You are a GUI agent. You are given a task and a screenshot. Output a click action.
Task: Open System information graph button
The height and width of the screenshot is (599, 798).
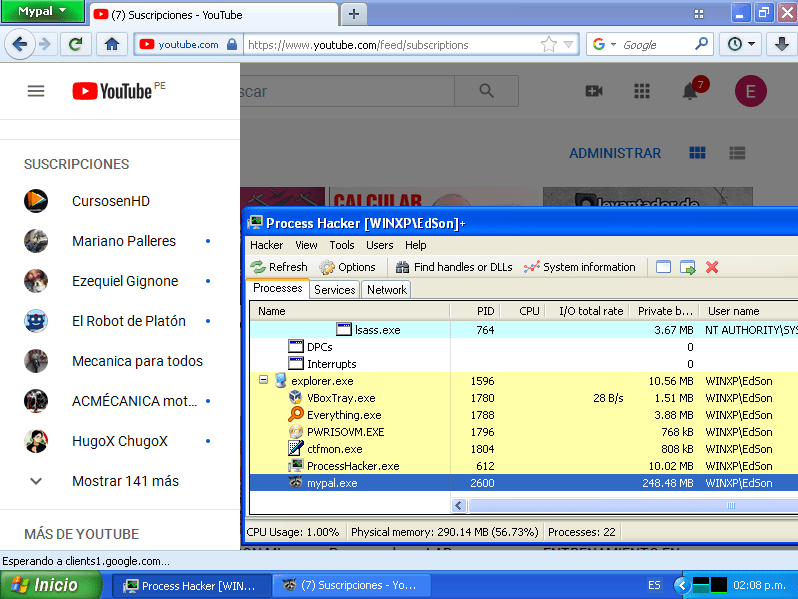[580, 267]
